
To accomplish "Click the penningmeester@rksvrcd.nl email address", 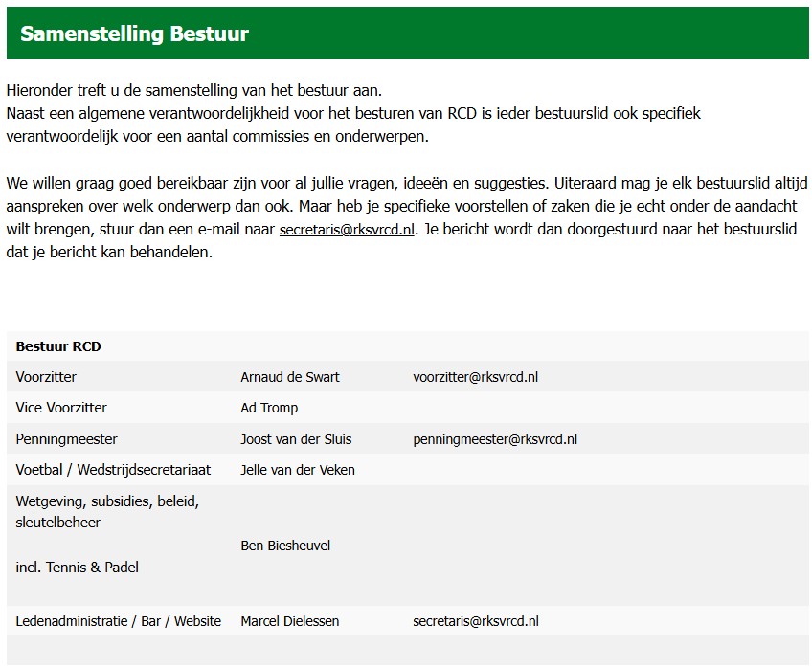I will (495, 439).
